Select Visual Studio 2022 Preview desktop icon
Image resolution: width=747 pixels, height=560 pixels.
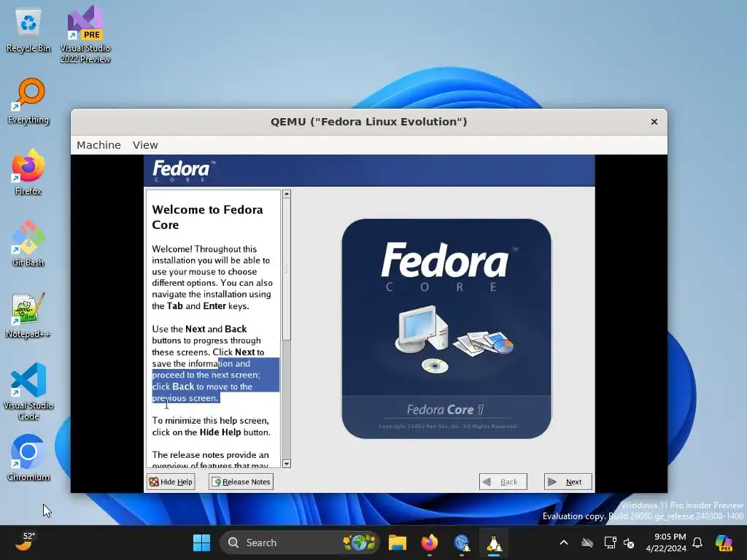click(85, 34)
